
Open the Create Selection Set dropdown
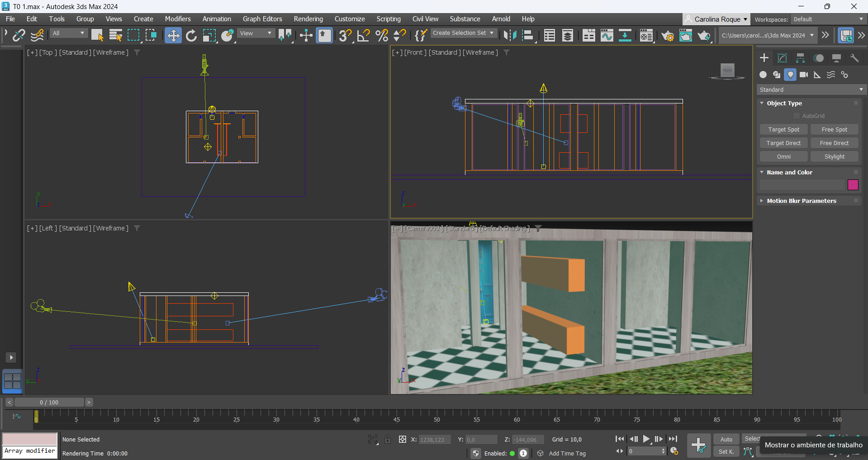pyautogui.click(x=463, y=33)
